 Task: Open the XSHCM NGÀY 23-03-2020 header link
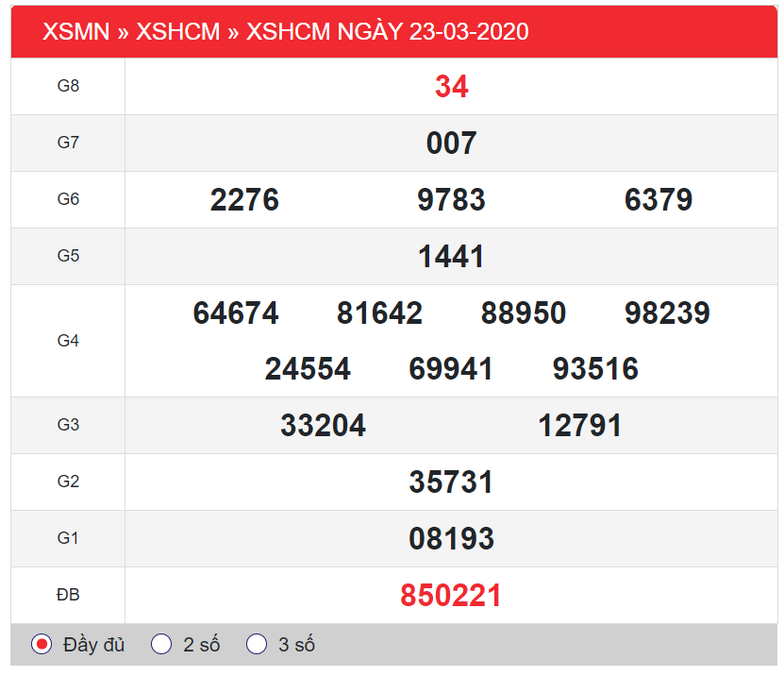pos(387,31)
